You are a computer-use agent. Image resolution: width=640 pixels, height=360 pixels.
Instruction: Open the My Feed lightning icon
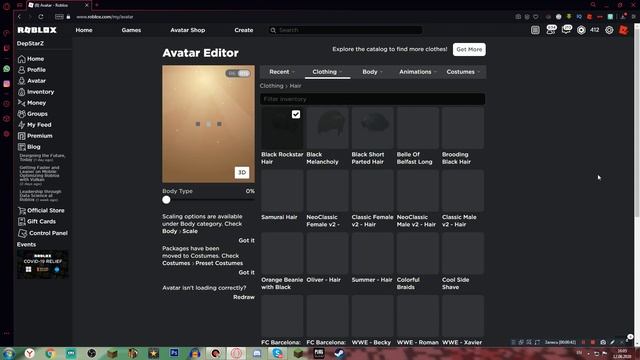22,125
